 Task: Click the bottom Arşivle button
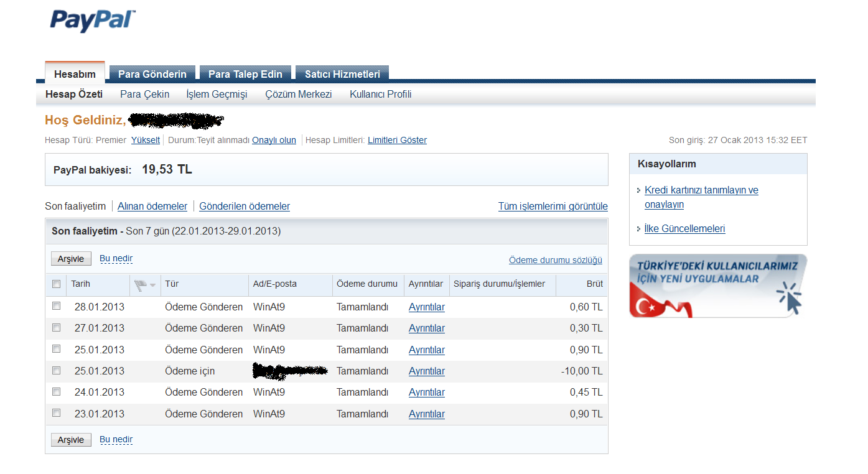coord(71,440)
